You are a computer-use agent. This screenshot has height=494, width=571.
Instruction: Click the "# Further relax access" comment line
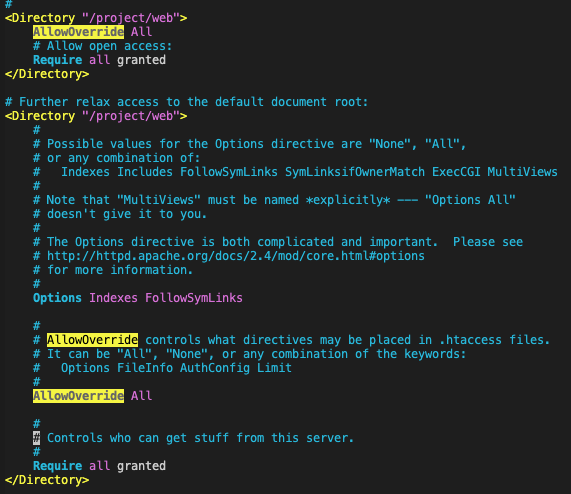[x=186, y=102]
